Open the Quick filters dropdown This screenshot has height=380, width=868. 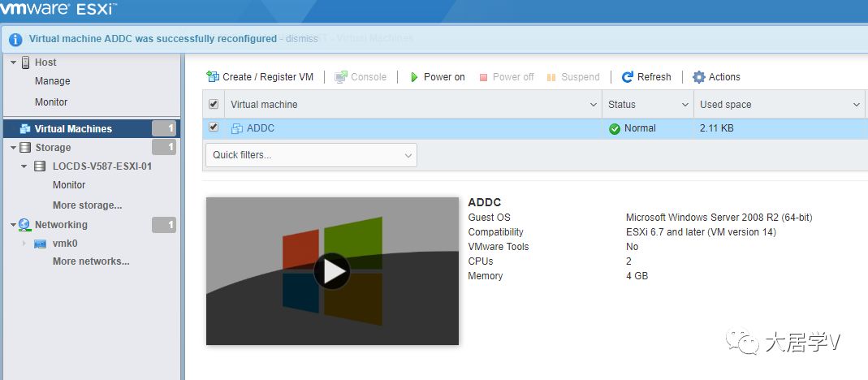point(311,155)
